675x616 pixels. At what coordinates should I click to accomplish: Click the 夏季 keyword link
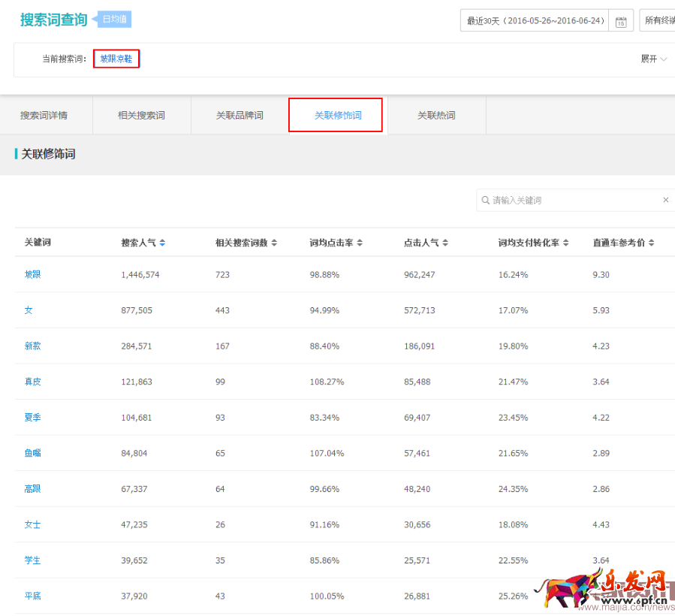click(32, 417)
